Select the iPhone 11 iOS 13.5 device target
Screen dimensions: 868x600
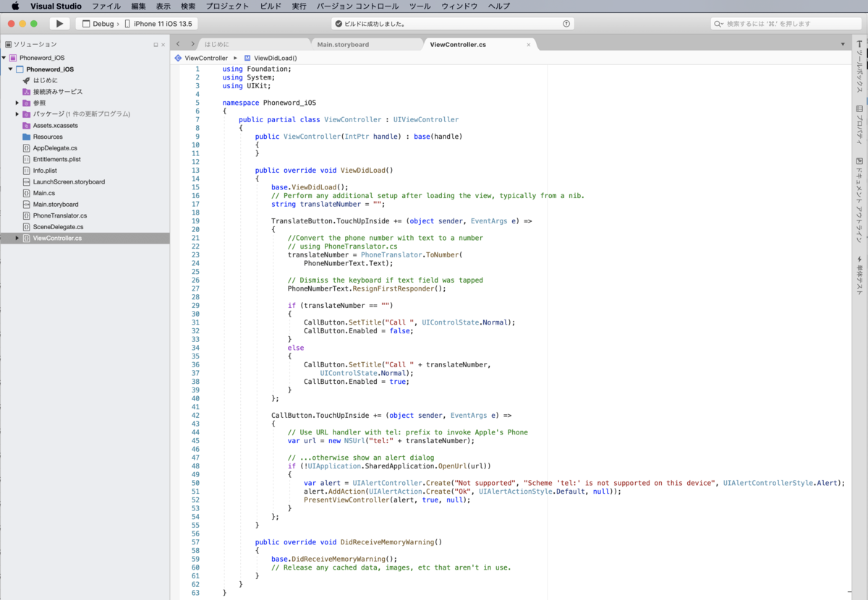[x=158, y=24]
